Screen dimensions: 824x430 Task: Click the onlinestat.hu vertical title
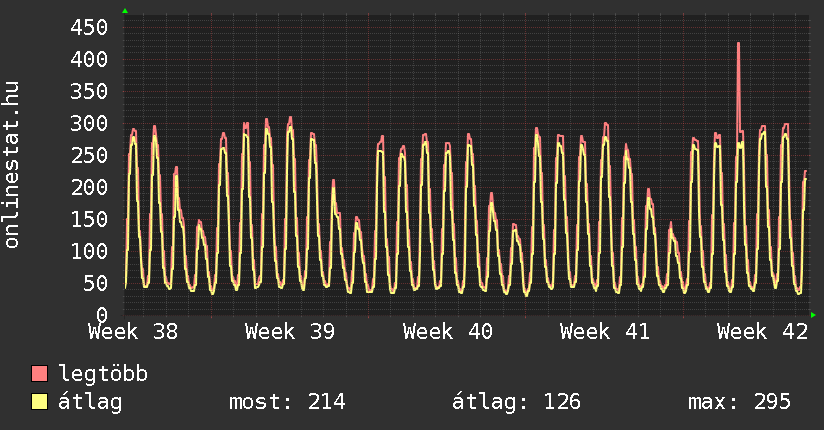click(x=12, y=165)
